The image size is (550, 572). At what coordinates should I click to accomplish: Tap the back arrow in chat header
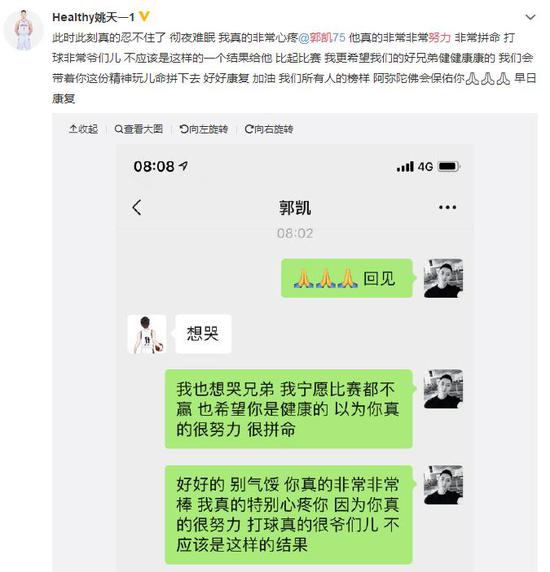(x=137, y=207)
